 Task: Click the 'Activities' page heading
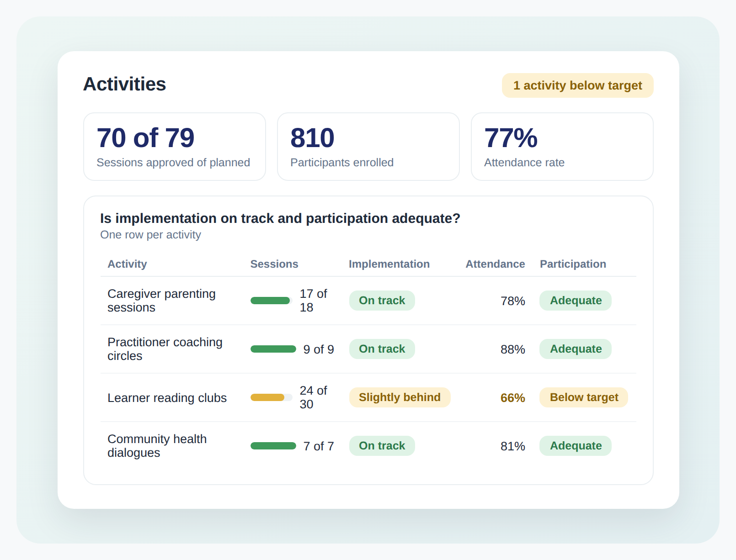pyautogui.click(x=125, y=84)
